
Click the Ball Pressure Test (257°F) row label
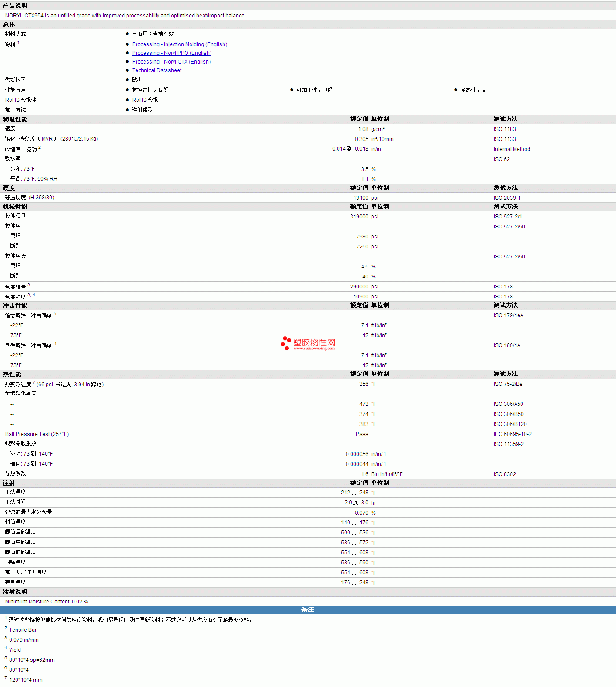pyautogui.click(x=37, y=434)
